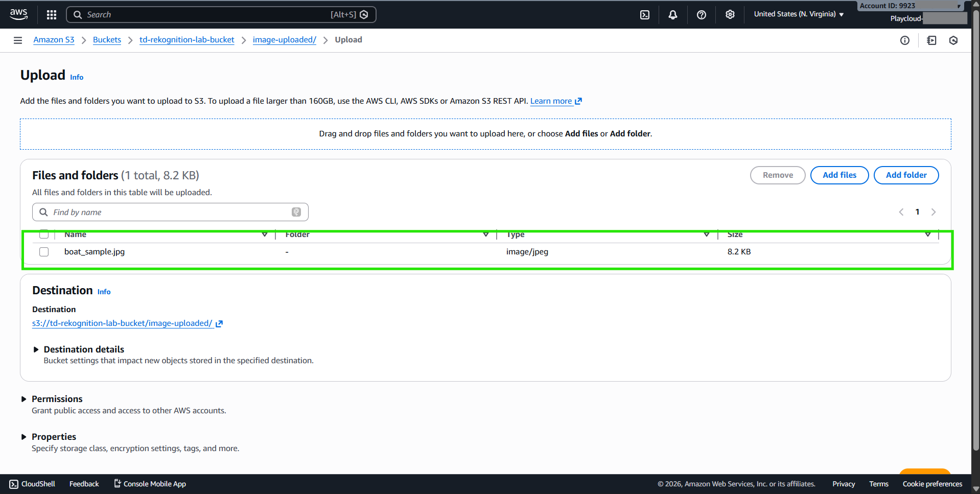Open CloudShell from the top navigation bar
Image resolution: width=980 pixels, height=494 pixels.
click(x=645, y=15)
